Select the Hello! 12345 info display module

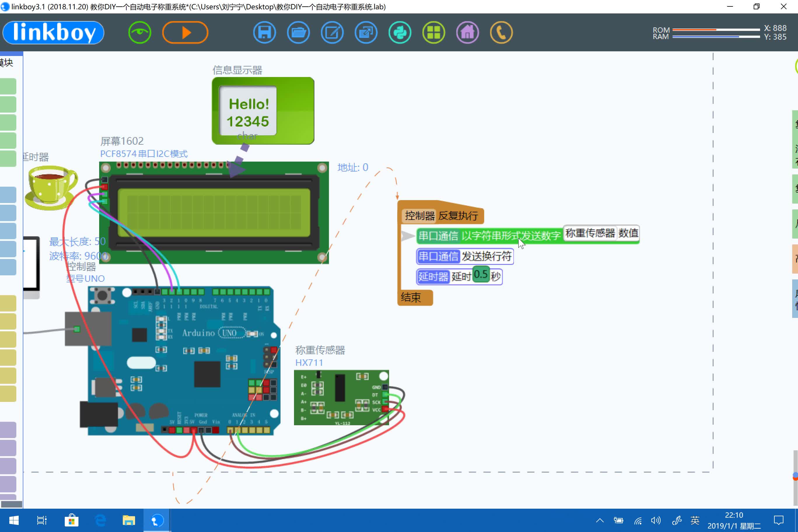[x=263, y=111]
